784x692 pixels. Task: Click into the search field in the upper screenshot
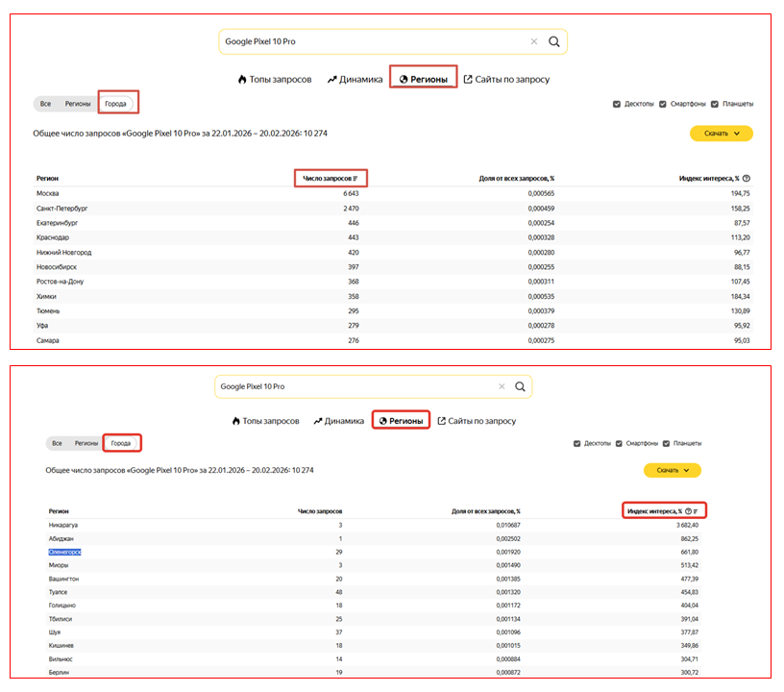375,42
